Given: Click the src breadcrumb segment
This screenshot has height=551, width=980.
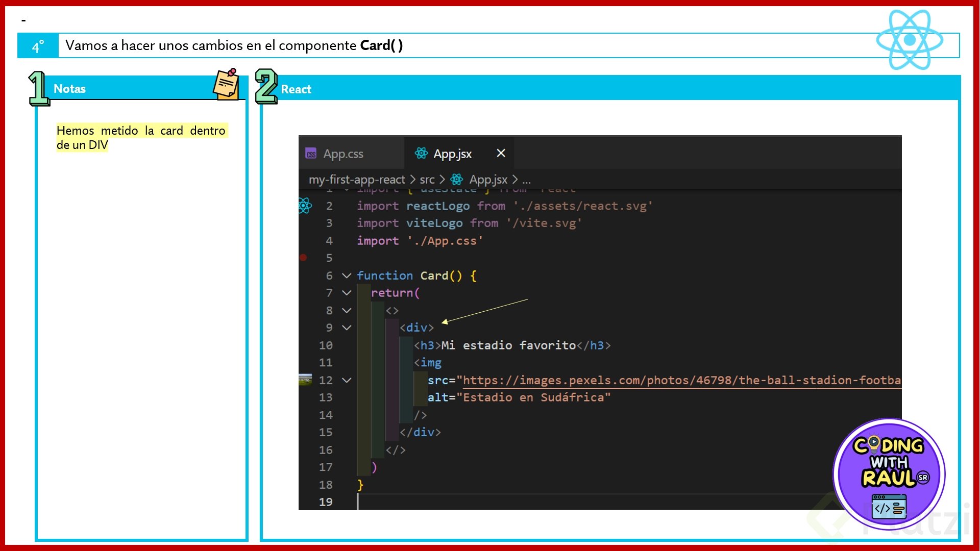Looking at the screenshot, I should click(427, 180).
